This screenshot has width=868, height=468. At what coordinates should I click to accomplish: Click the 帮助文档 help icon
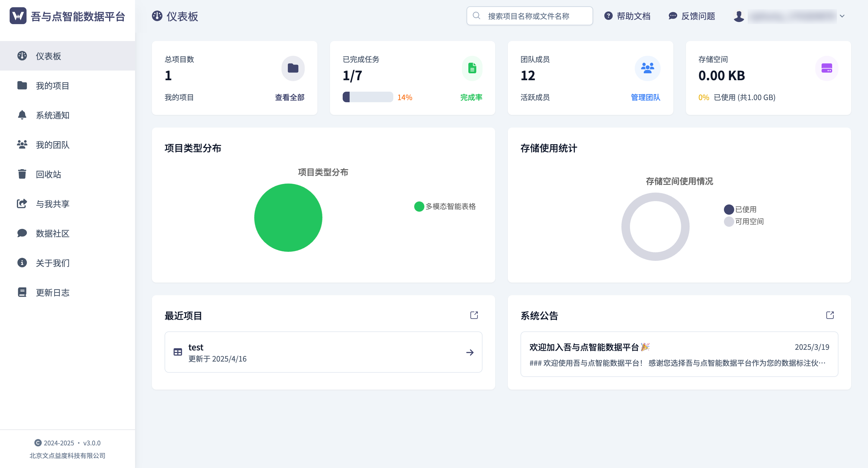[608, 16]
